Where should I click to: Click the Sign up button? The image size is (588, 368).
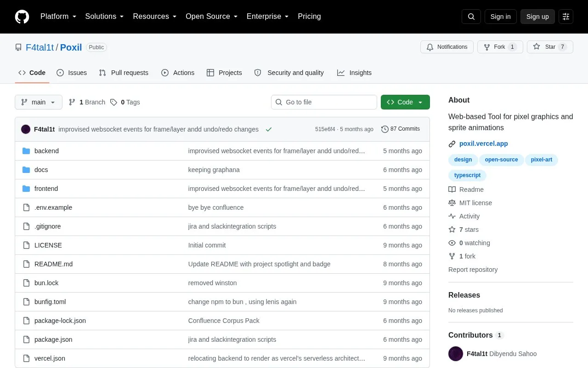(537, 17)
